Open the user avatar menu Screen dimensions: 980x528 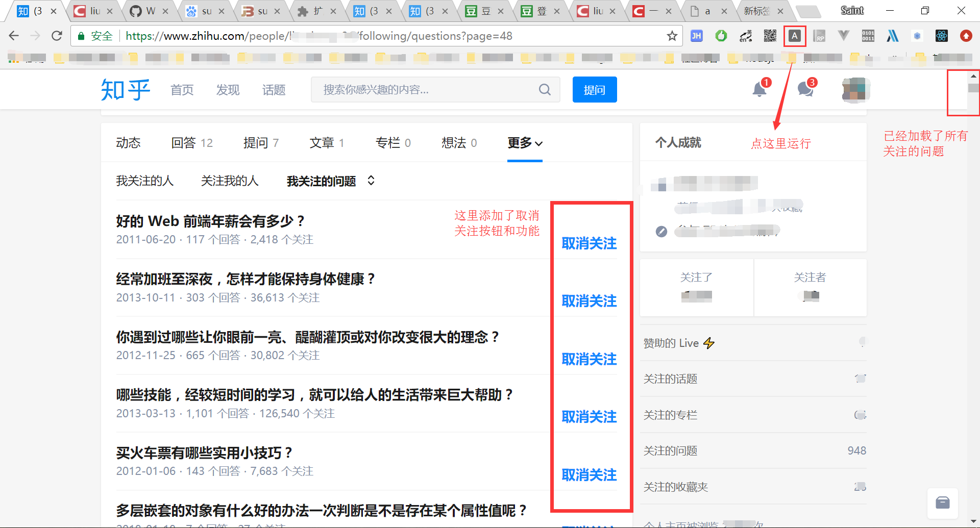pos(856,90)
